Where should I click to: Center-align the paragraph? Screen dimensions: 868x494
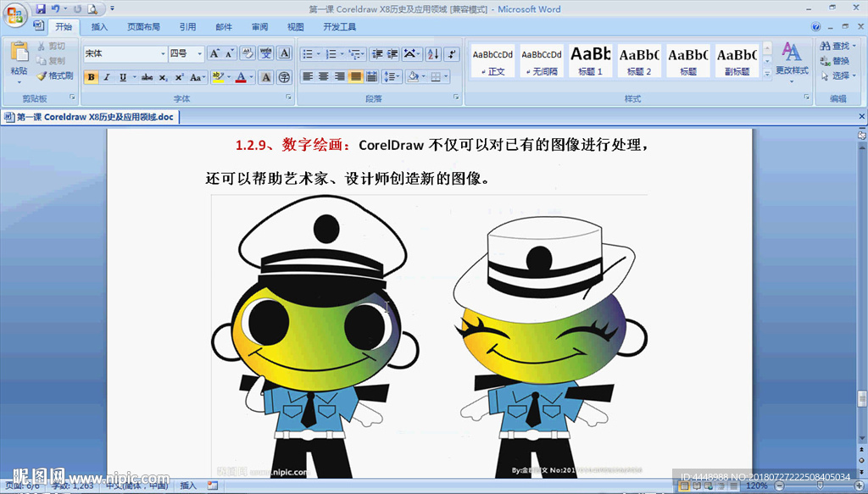coord(324,77)
